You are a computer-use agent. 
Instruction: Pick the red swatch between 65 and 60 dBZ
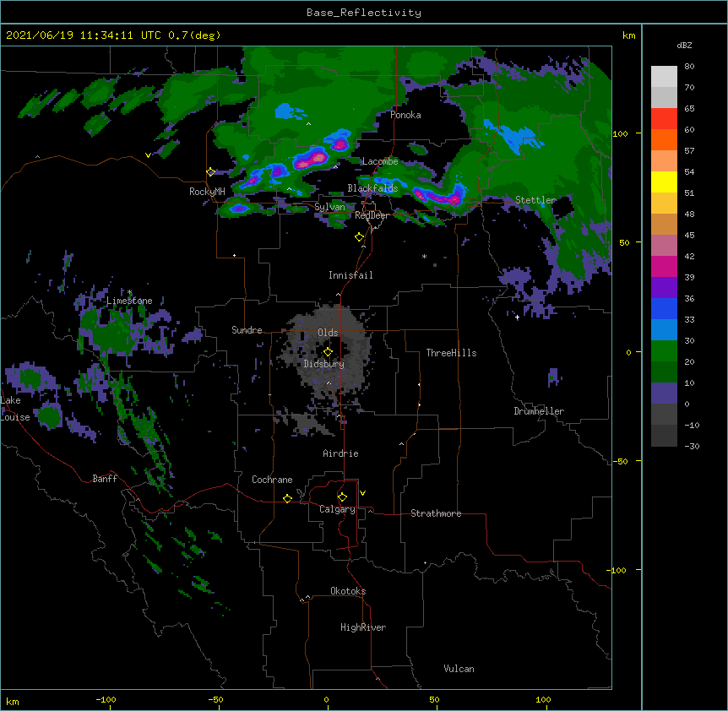pos(664,119)
